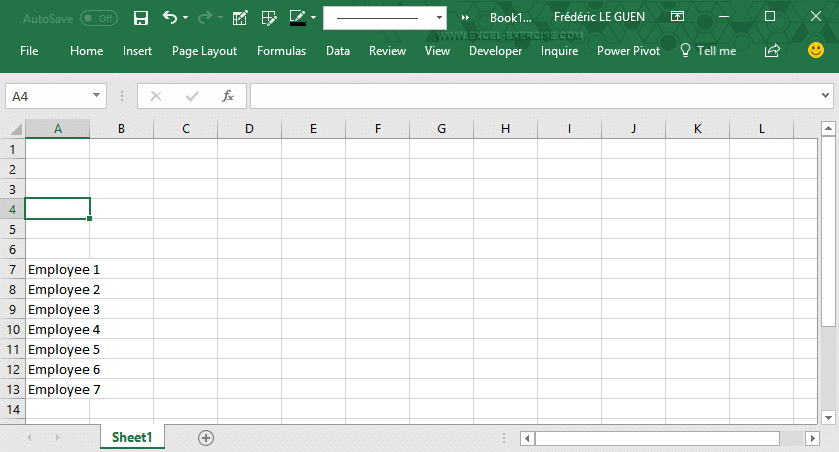This screenshot has width=839, height=452.
Task: Open the Power Pivot tab
Action: click(629, 51)
